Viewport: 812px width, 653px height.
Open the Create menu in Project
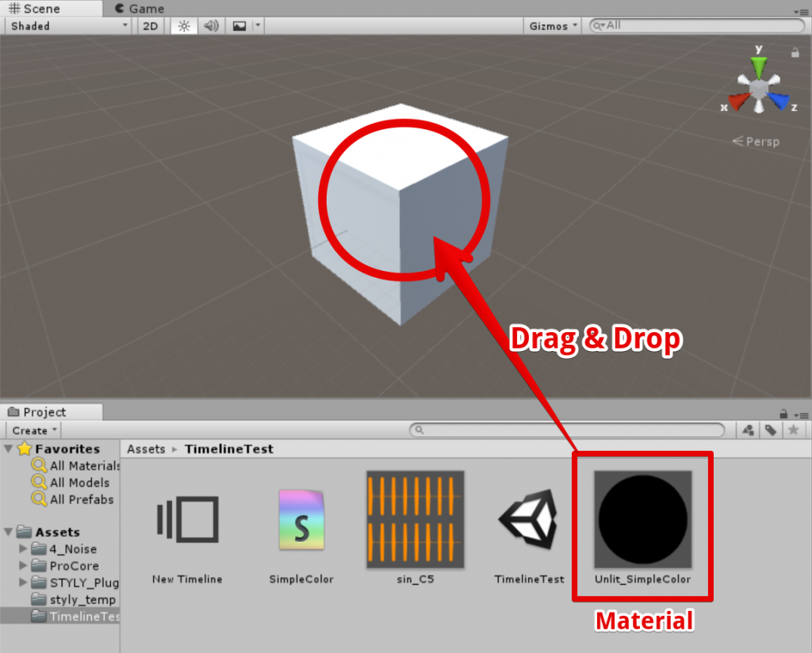tap(35, 430)
